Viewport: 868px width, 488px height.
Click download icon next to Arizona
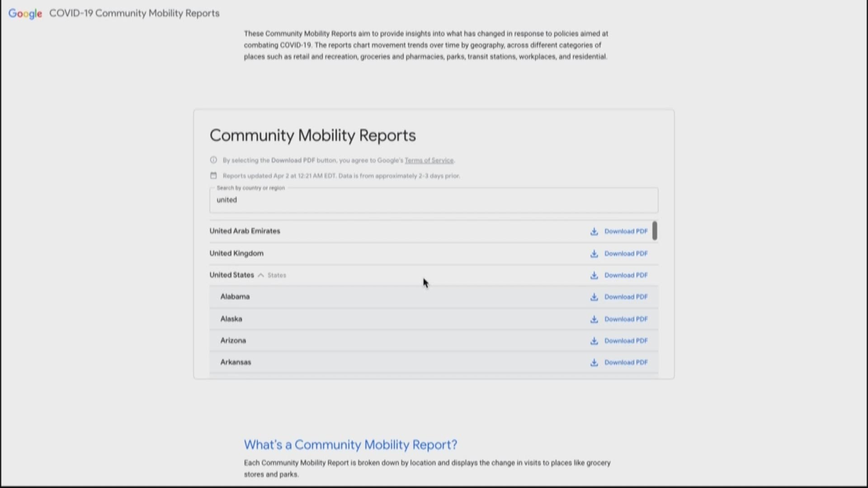(x=594, y=341)
